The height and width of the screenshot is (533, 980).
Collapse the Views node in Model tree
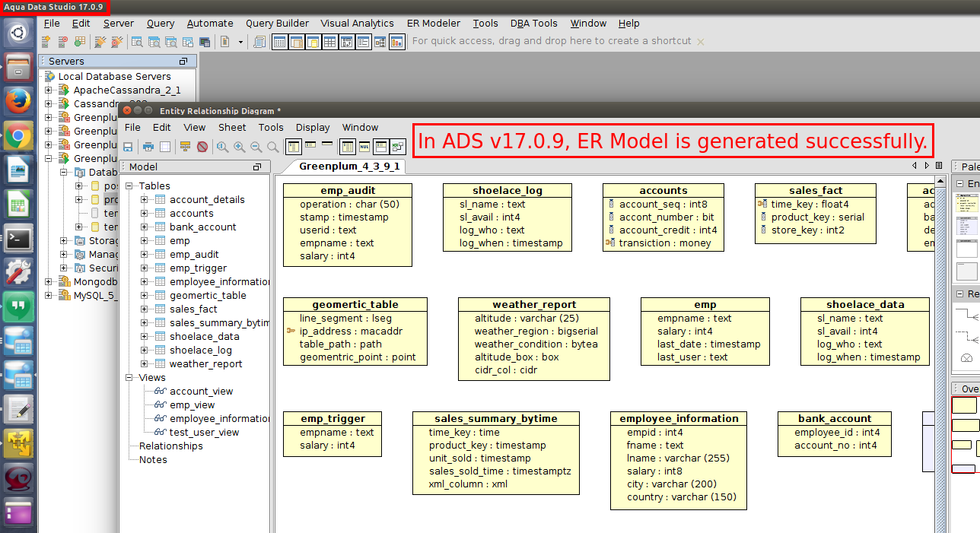pos(129,378)
